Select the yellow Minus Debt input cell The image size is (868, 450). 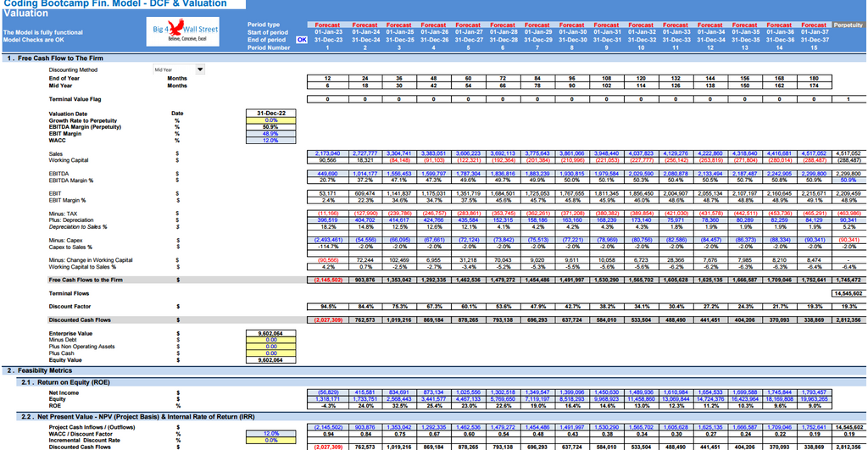pyautogui.click(x=270, y=341)
